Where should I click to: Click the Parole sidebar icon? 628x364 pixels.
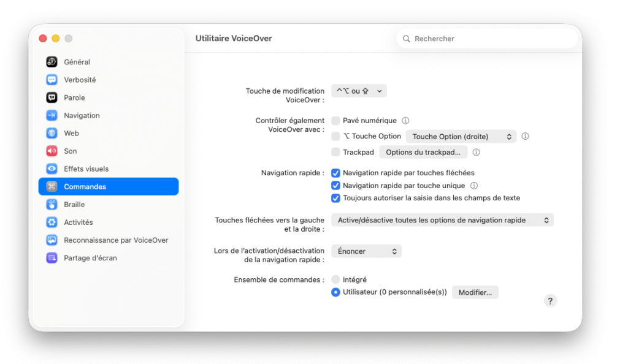tap(52, 97)
